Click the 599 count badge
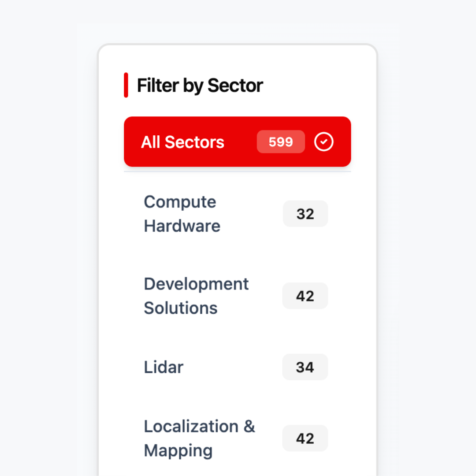The width and height of the screenshot is (476, 476). (x=281, y=141)
